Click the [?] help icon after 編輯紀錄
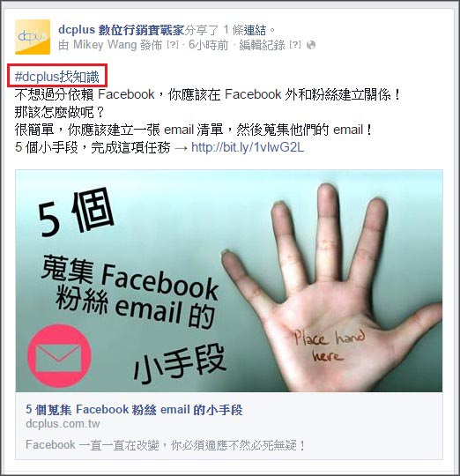Image resolution: width=460 pixels, height=476 pixels. pyautogui.click(x=295, y=45)
